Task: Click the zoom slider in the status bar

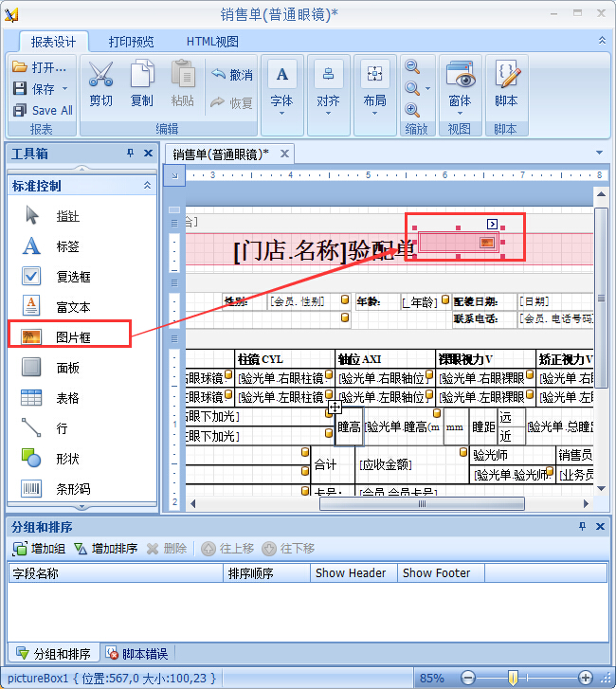Action: tap(513, 678)
